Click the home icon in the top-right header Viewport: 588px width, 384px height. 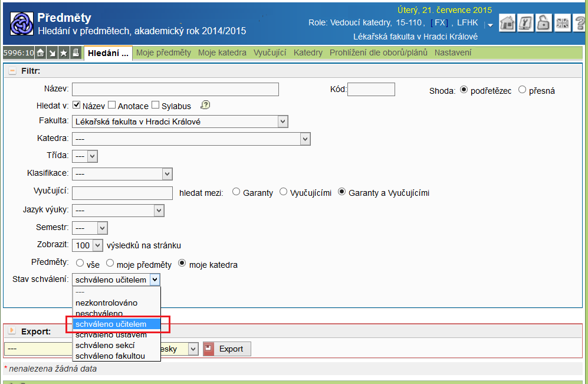[x=507, y=23]
